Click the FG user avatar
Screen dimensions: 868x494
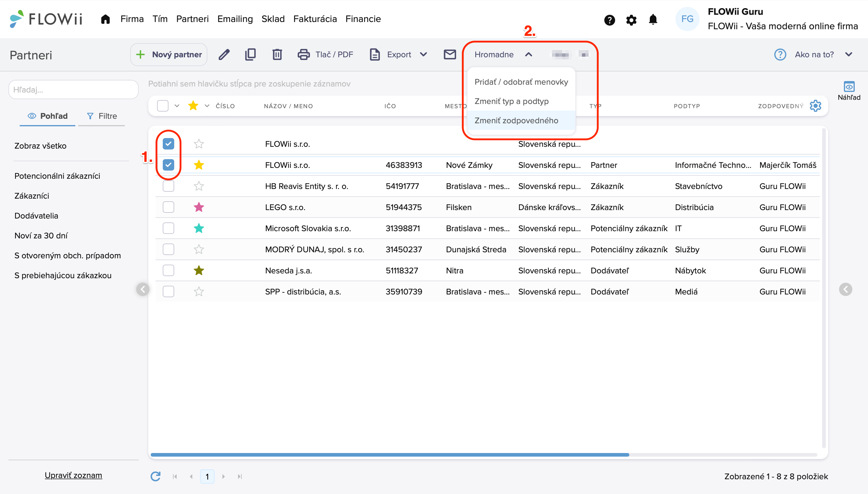[687, 19]
